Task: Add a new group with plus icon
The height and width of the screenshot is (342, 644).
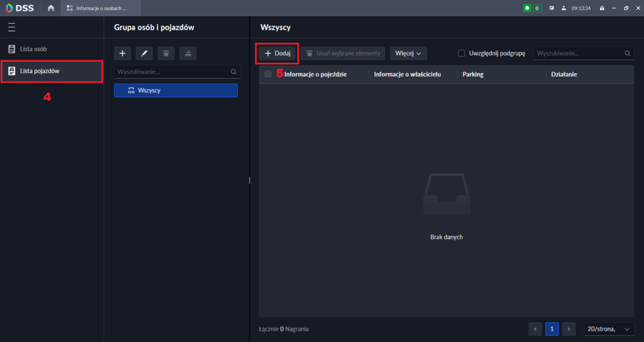Action: click(x=122, y=53)
